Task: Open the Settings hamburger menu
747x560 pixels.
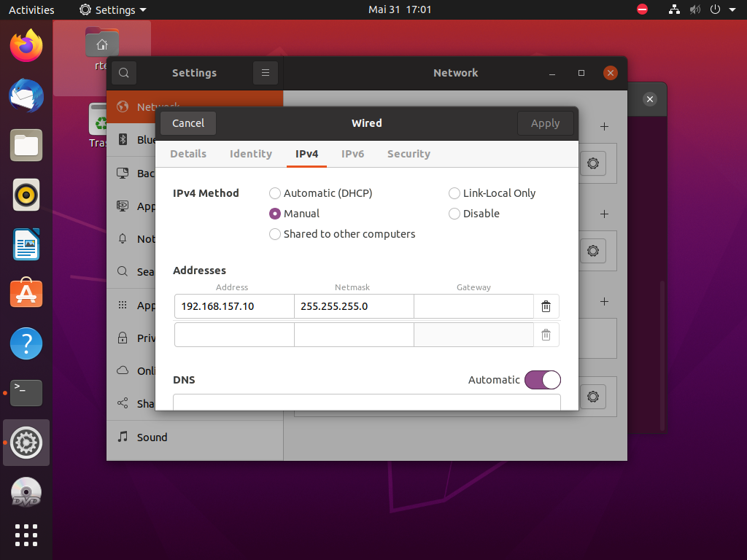Action: pyautogui.click(x=266, y=73)
